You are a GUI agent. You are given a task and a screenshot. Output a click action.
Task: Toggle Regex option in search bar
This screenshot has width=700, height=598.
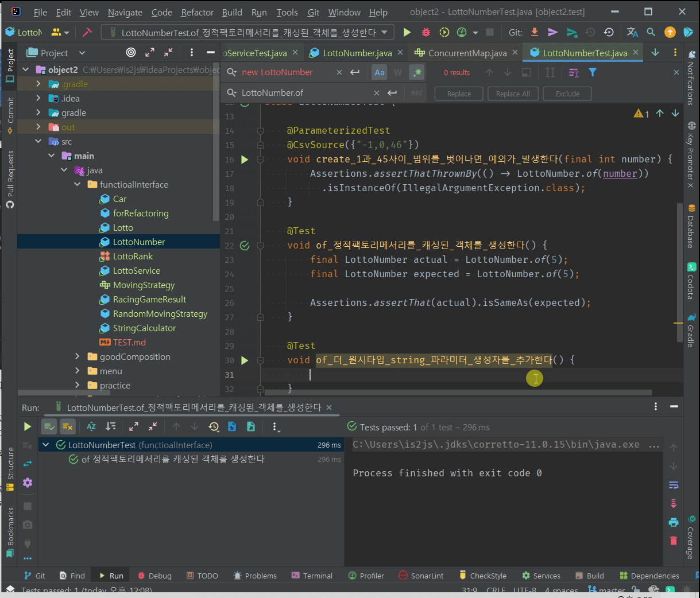pos(417,72)
